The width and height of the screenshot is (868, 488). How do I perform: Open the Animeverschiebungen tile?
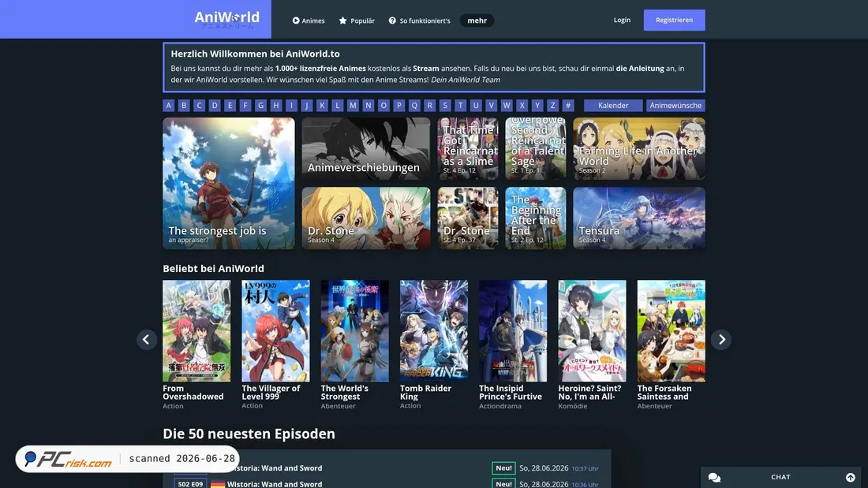[366, 148]
